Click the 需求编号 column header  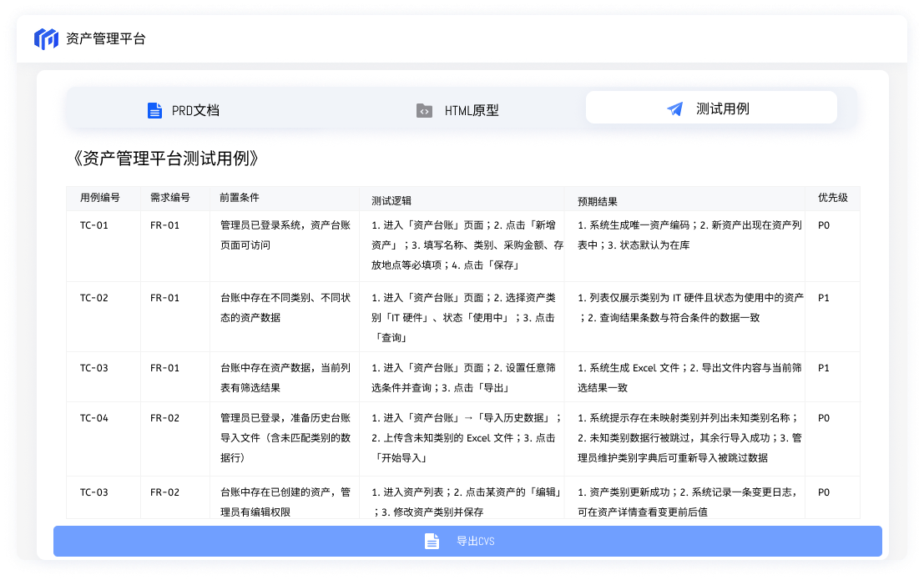170,198
